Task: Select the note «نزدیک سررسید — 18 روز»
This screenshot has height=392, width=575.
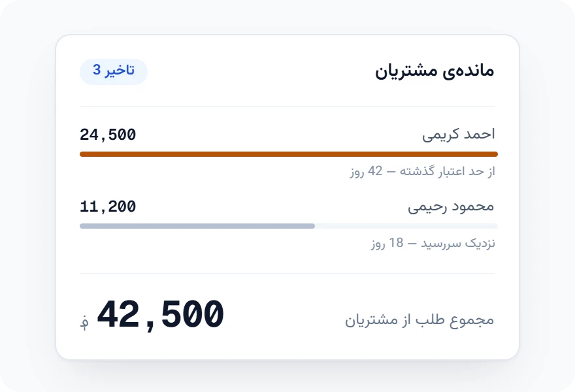Action: 433,243
